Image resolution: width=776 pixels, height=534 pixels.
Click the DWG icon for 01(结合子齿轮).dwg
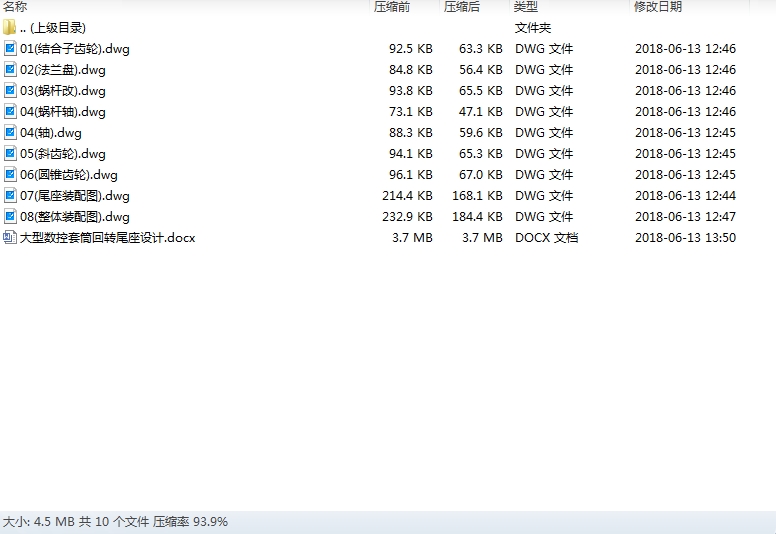tap(10, 49)
